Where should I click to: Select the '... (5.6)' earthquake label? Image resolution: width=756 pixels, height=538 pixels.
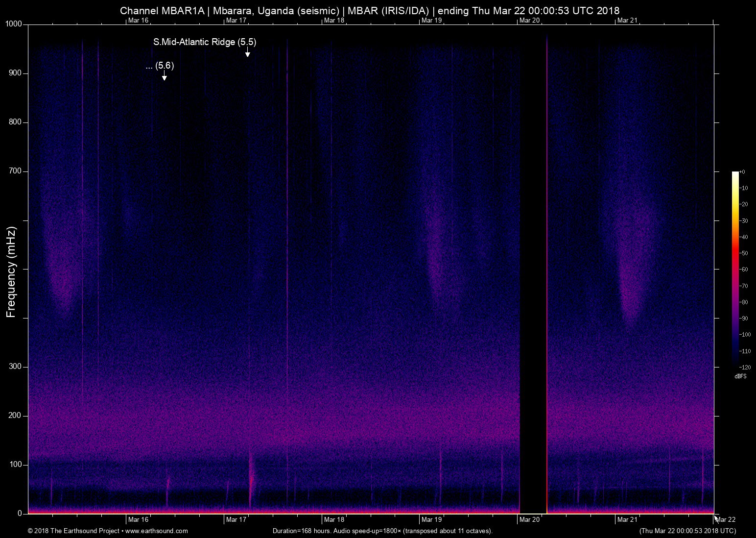(160, 66)
